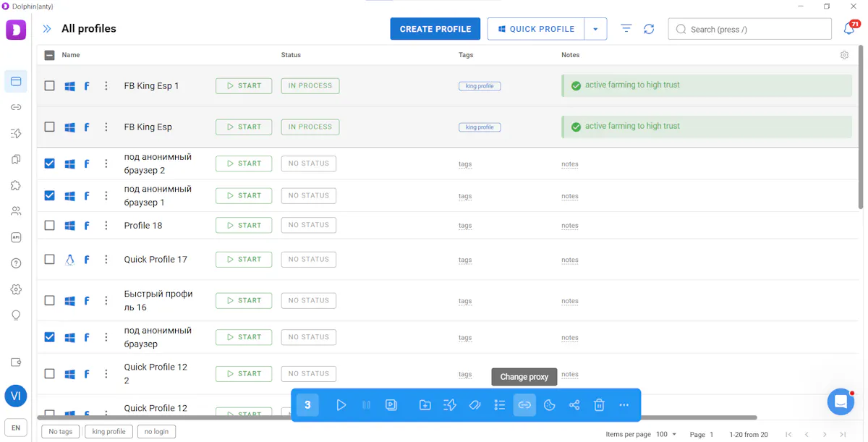The image size is (868, 442).
Task: Open the EN language selector
Action: point(16,428)
